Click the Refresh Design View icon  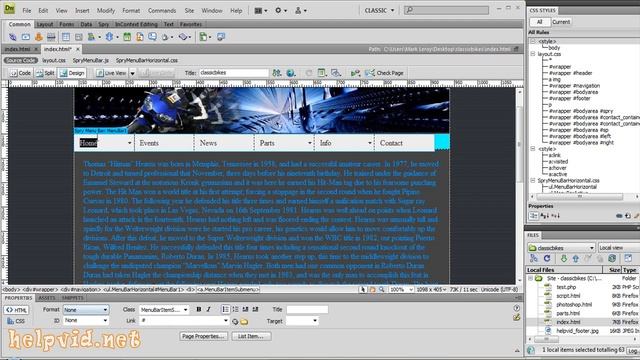point(309,73)
